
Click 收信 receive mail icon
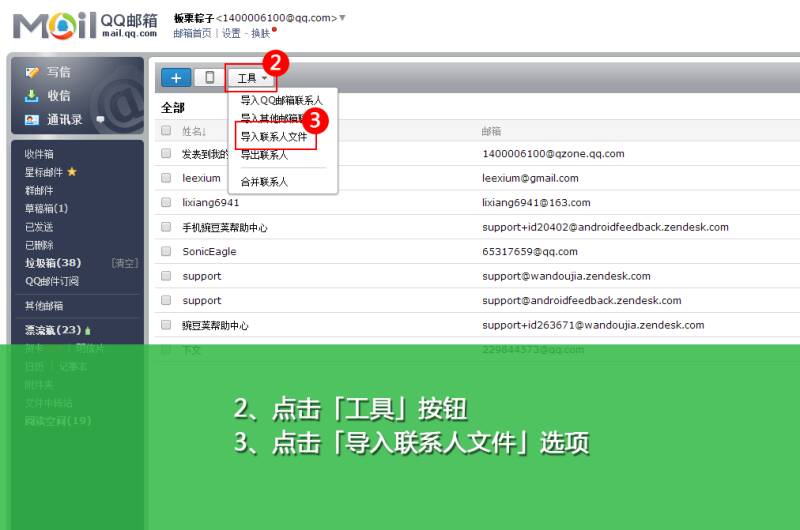coord(32,96)
